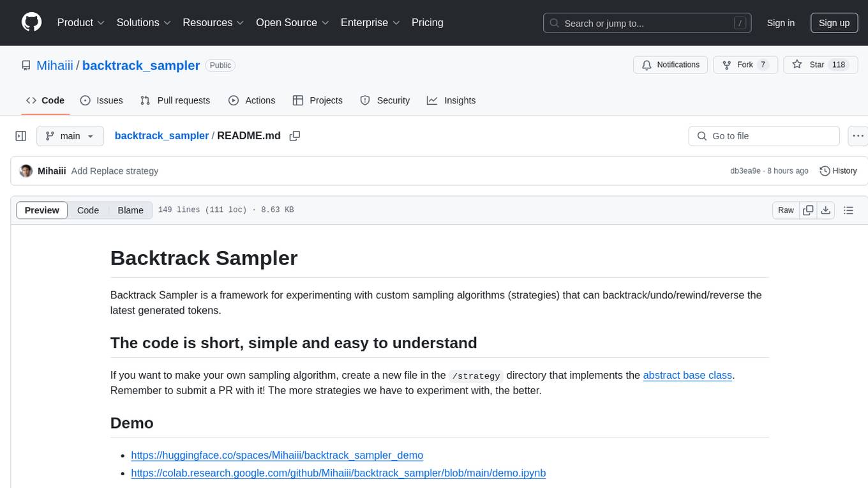Viewport: 868px width, 488px height.
Task: Copy raw file contents
Action: (x=808, y=210)
